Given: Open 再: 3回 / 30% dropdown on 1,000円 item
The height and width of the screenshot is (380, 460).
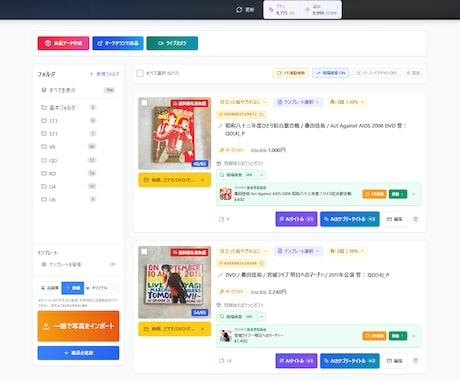Looking at the screenshot, I should 347,102.
